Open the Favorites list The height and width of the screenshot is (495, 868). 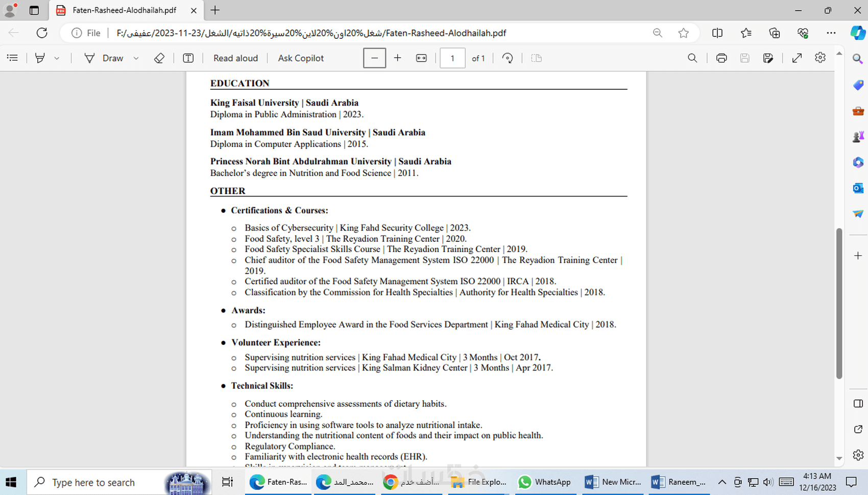point(746,33)
